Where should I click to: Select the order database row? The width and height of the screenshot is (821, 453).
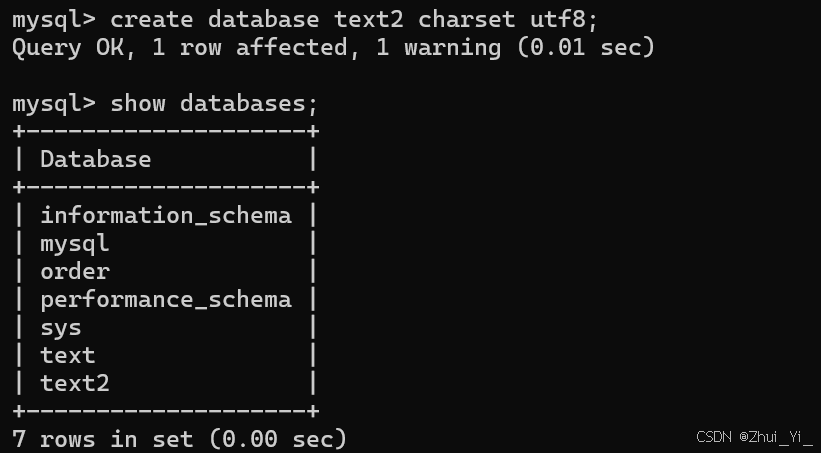coord(165,272)
